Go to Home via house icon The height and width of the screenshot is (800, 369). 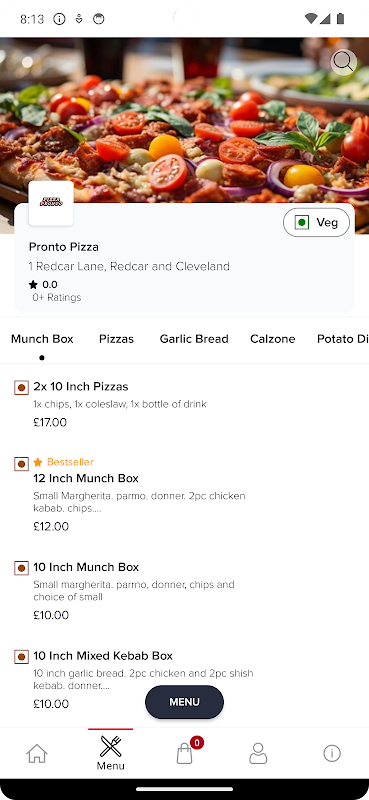(37, 754)
